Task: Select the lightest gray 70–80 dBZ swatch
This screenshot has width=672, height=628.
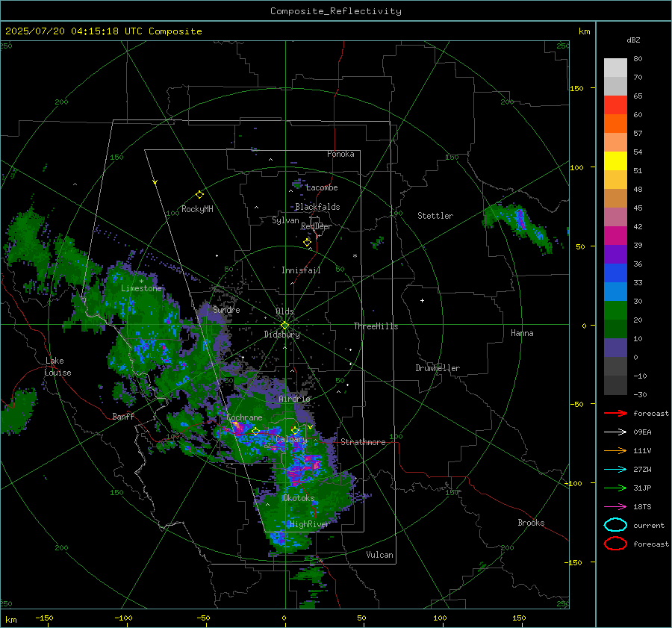Action: pos(615,68)
